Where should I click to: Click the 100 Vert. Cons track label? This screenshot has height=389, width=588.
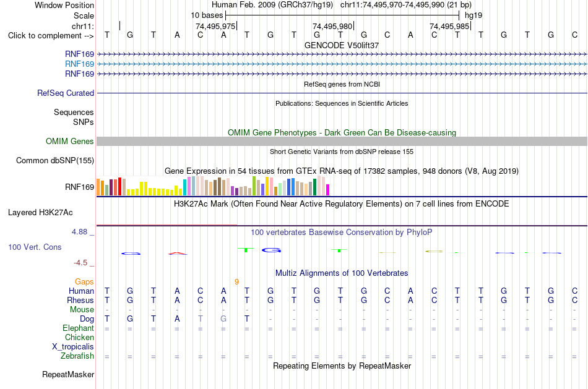click(35, 247)
